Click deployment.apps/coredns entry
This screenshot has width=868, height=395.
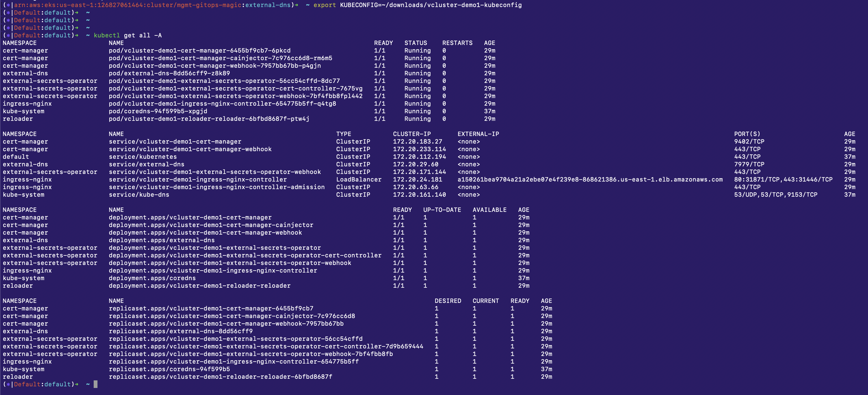[152, 278]
